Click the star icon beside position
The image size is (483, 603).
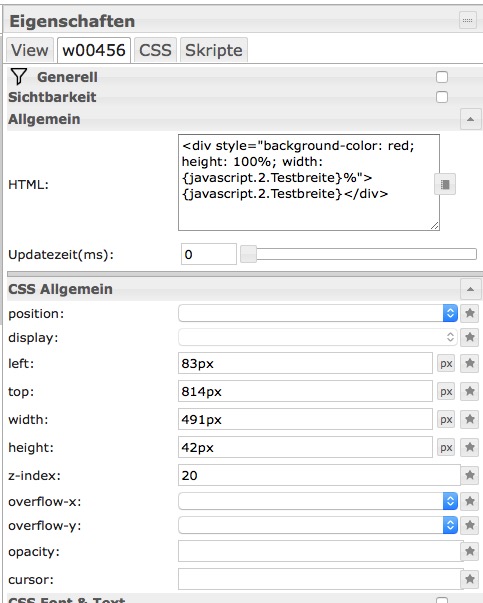pyautogui.click(x=470, y=313)
